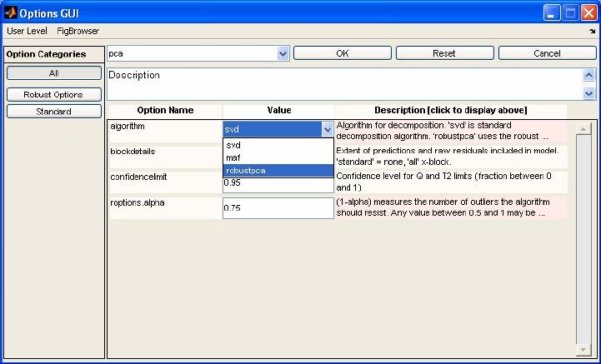Viewport: 601px width, 364px height.
Task: Show the blockdetails description text above
Action: [451, 157]
